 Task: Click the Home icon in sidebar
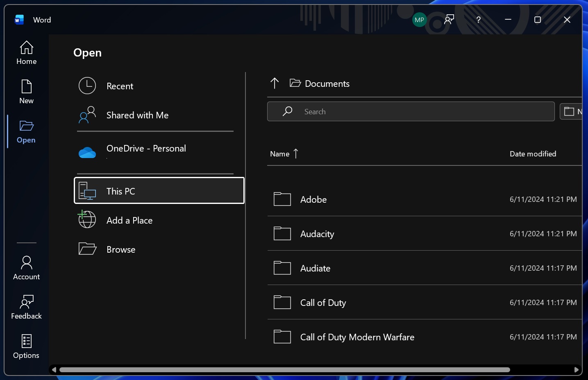tap(26, 48)
